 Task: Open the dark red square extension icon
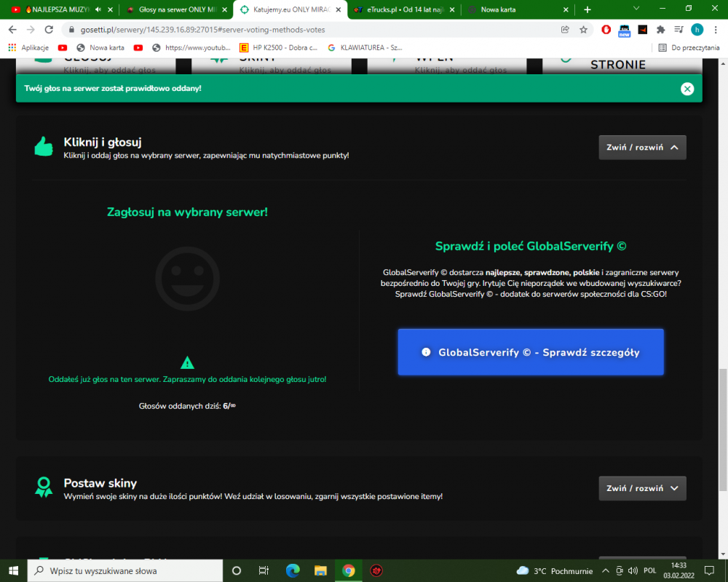coord(643,30)
